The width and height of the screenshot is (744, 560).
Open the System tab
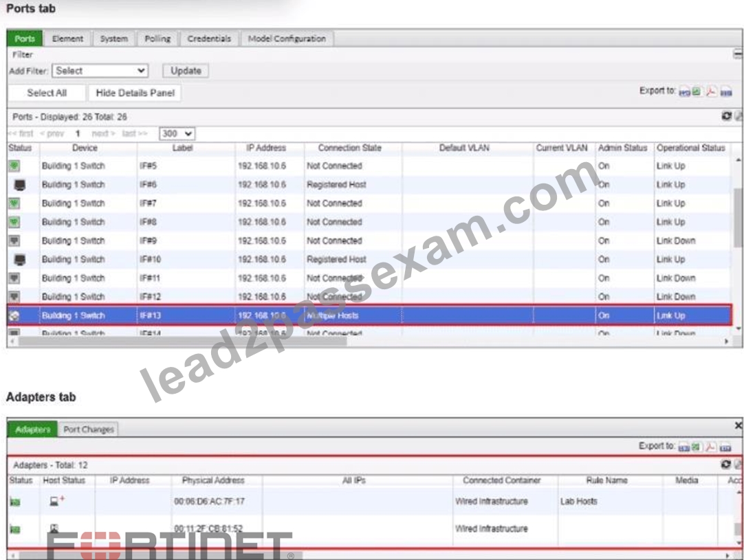pyautogui.click(x=114, y=38)
